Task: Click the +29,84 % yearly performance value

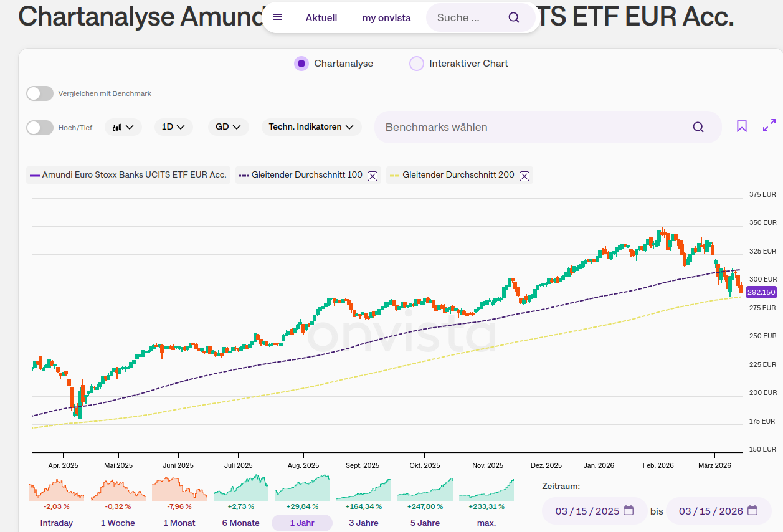Action: pos(302,506)
